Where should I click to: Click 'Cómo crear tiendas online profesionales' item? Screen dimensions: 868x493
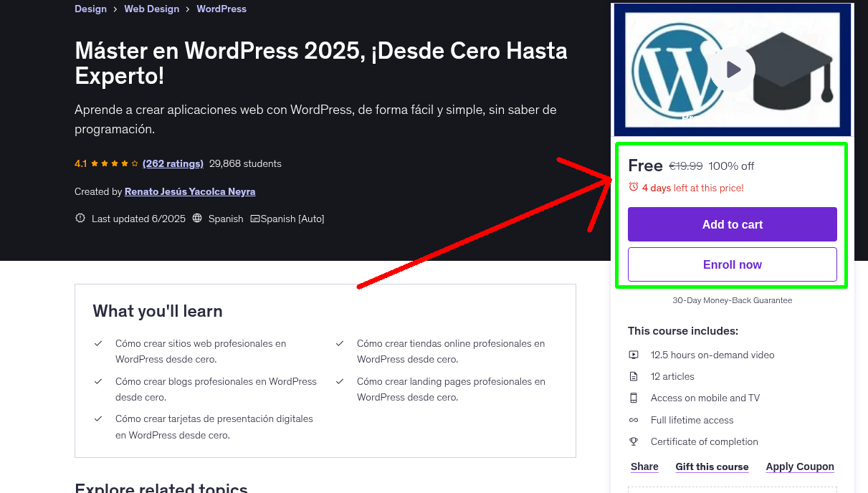click(x=451, y=351)
